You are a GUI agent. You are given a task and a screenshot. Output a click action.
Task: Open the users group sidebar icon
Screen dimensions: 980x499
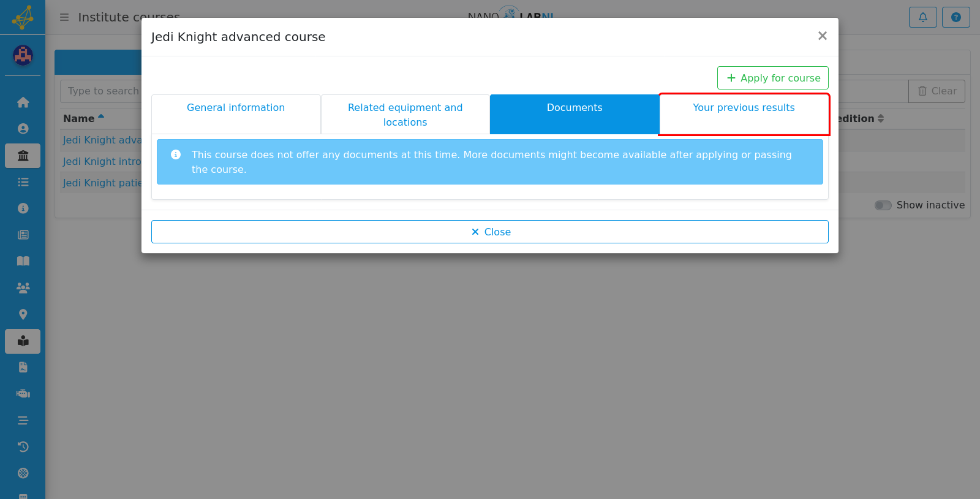pyautogui.click(x=23, y=288)
